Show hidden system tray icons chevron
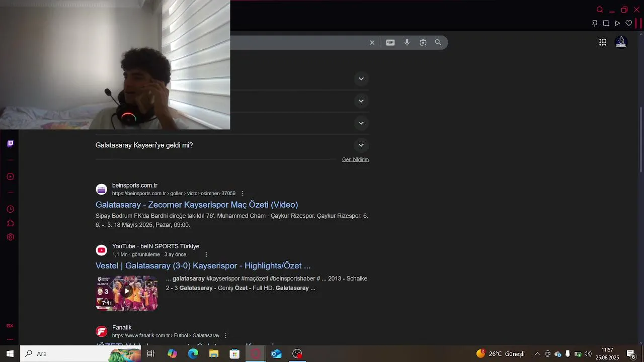 click(537, 353)
